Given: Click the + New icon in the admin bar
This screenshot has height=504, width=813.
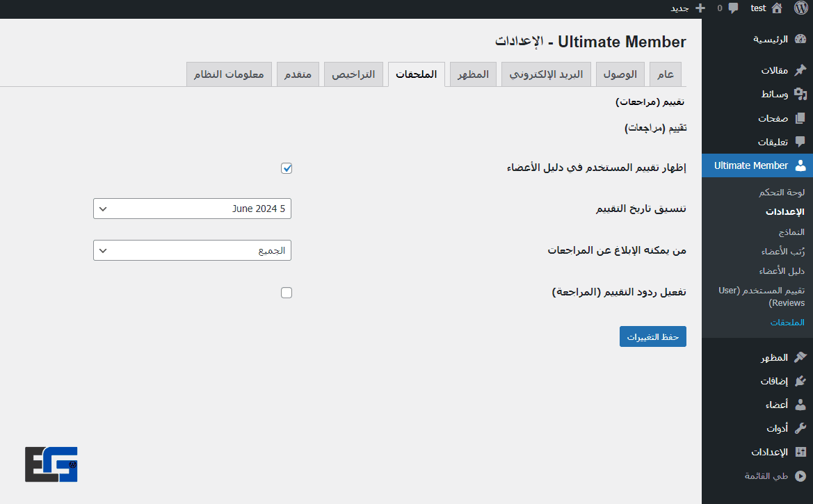Looking at the screenshot, I should [699, 8].
